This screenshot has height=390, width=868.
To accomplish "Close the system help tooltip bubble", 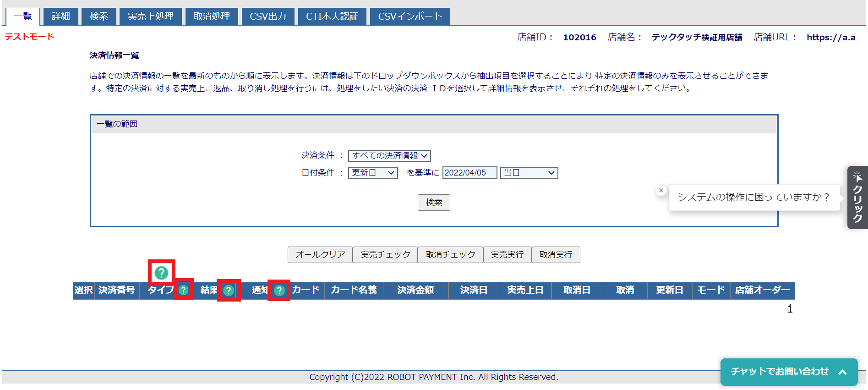I will (x=661, y=190).
